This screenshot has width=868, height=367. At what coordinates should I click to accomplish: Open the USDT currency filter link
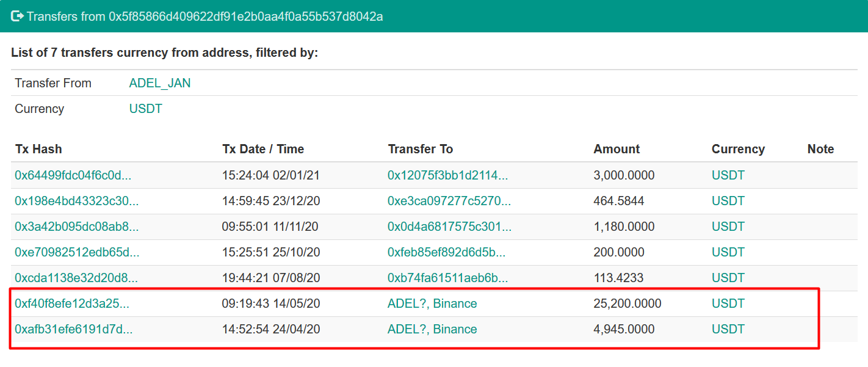(146, 109)
